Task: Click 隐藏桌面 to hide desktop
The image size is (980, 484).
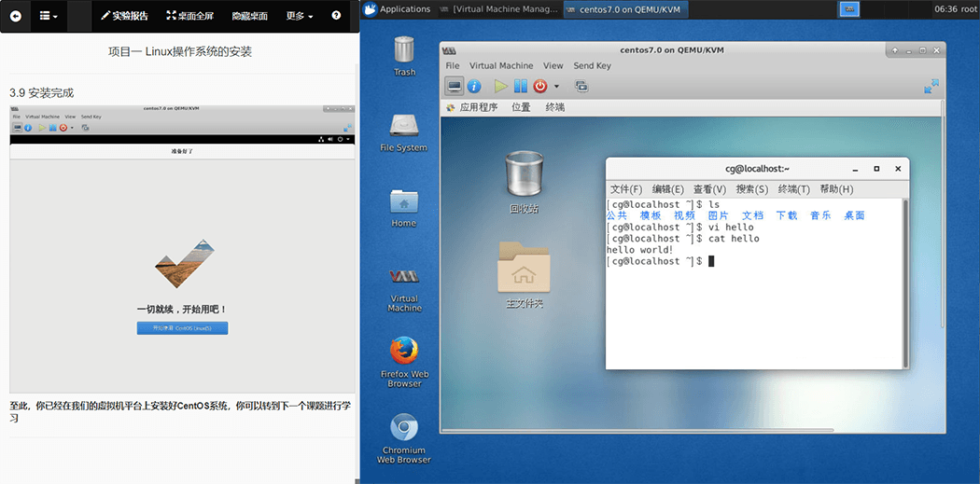Action: click(x=249, y=16)
